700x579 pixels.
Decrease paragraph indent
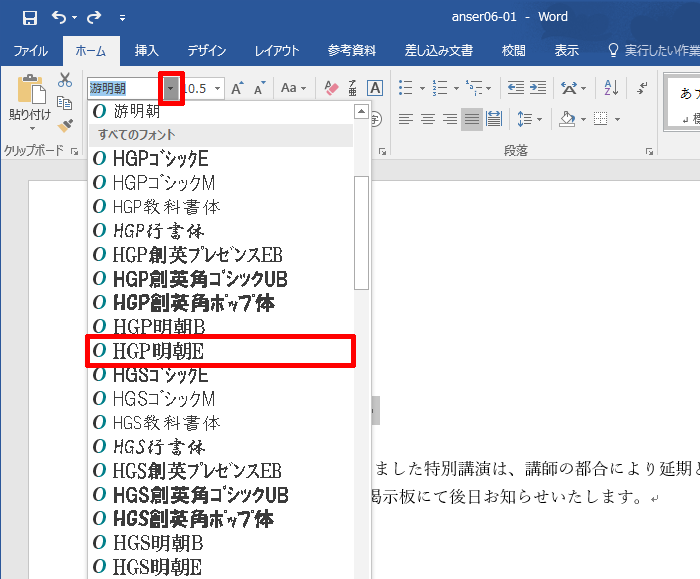(x=516, y=88)
